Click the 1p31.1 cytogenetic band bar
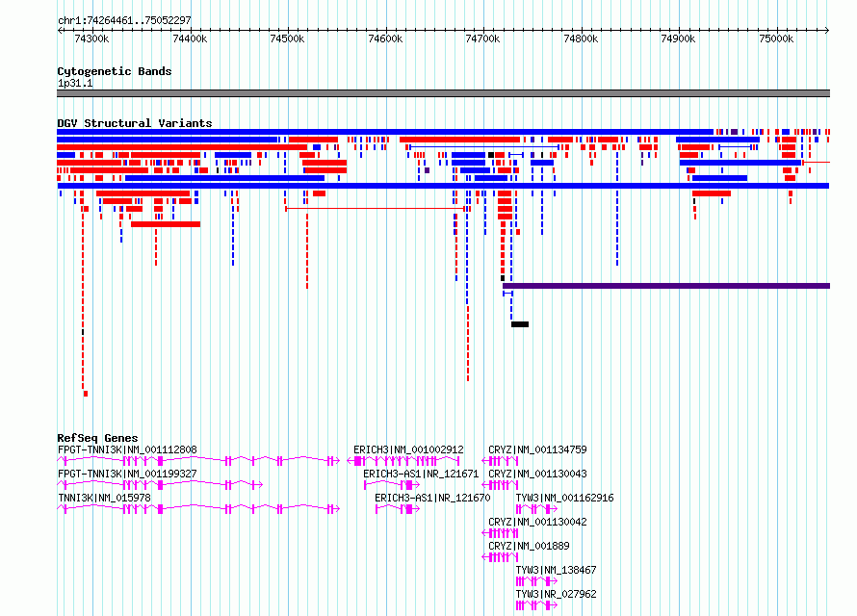The image size is (857, 616). coord(443,93)
